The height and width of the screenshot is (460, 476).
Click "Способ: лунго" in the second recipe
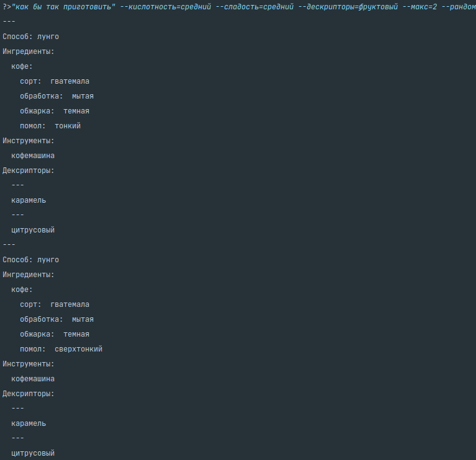[x=30, y=260]
